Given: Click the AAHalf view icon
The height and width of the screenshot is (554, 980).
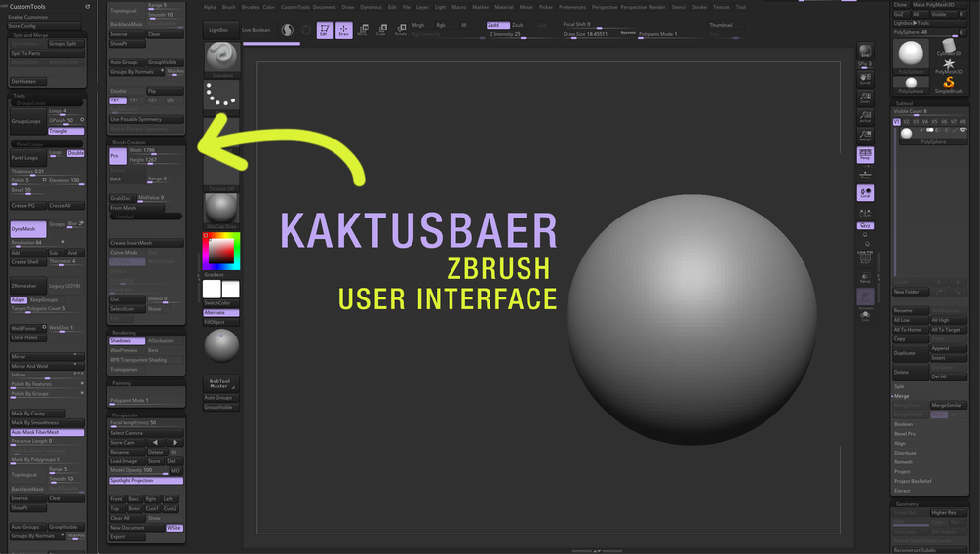Looking at the screenshot, I should coord(865,136).
